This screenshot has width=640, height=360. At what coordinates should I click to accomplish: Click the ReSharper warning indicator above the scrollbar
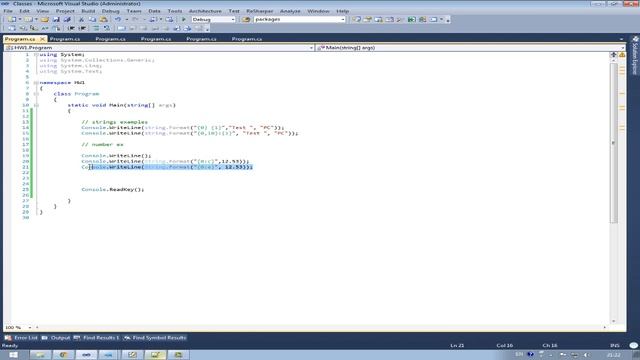tap(622, 54)
